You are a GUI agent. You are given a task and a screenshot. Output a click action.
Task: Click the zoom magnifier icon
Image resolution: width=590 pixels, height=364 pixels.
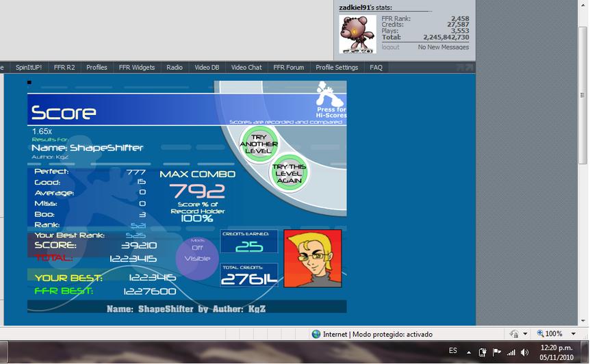pyautogui.click(x=540, y=333)
